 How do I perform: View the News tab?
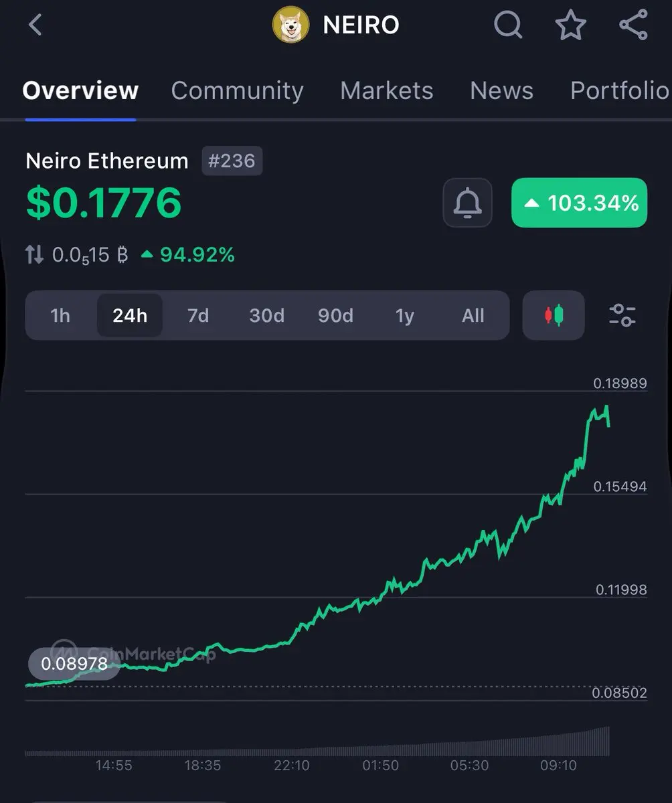pos(501,90)
